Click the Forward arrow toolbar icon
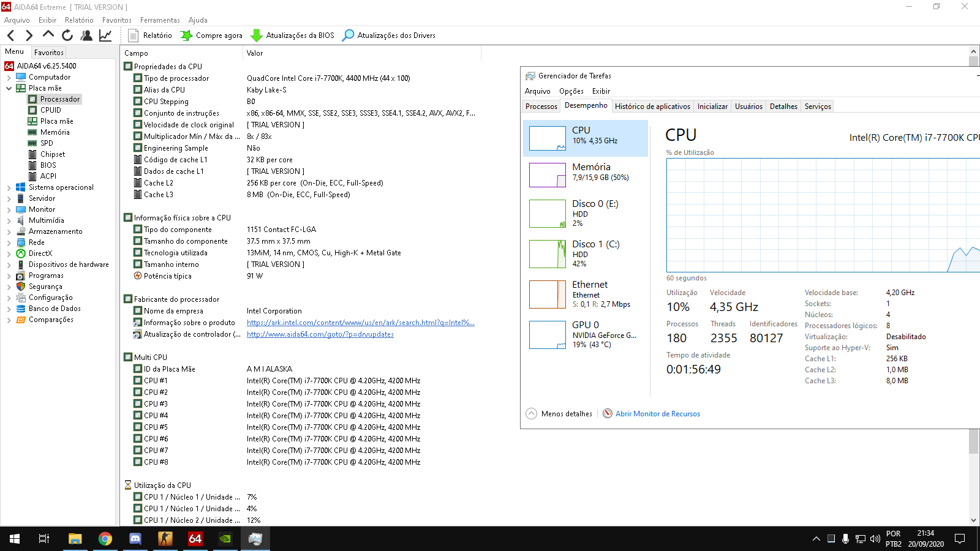The height and width of the screenshot is (551, 980). 29,36
